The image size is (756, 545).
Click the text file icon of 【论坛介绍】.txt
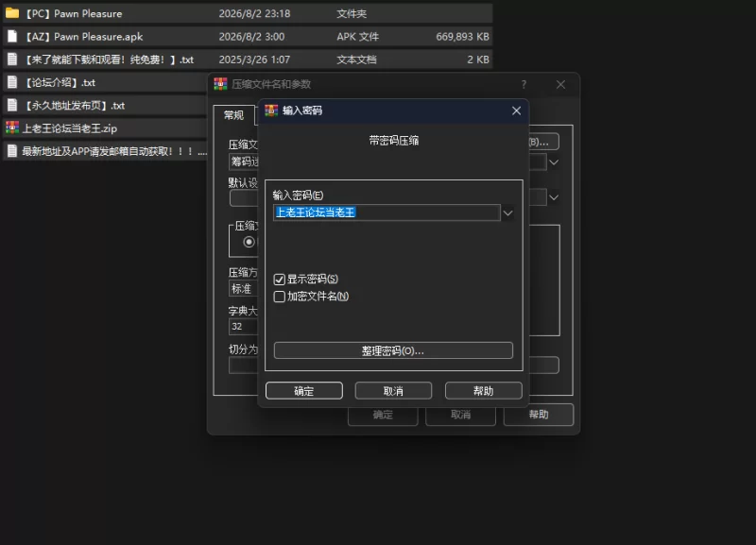pyautogui.click(x=12, y=82)
